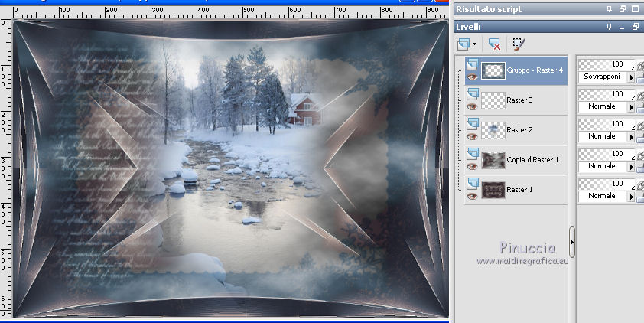Image resolution: width=644 pixels, height=323 pixels.
Task: Pin the Risultato script panel
Action: (x=609, y=9)
